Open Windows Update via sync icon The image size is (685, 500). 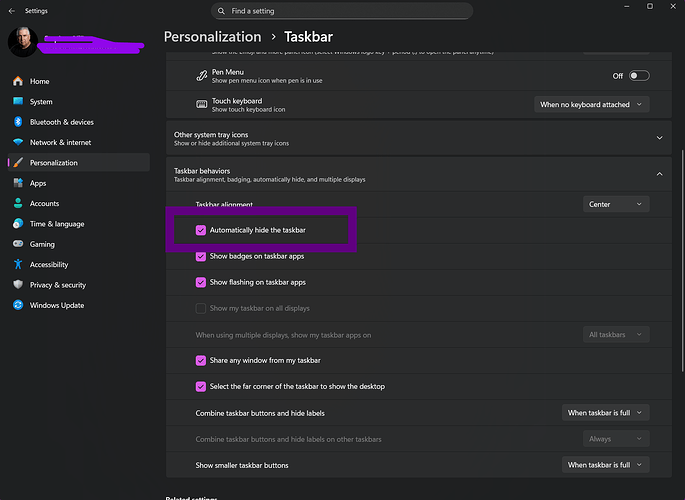tap(18, 305)
